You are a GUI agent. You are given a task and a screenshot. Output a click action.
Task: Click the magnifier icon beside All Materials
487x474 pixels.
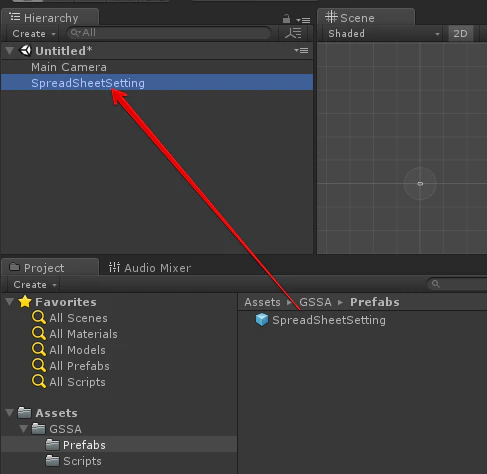39,334
